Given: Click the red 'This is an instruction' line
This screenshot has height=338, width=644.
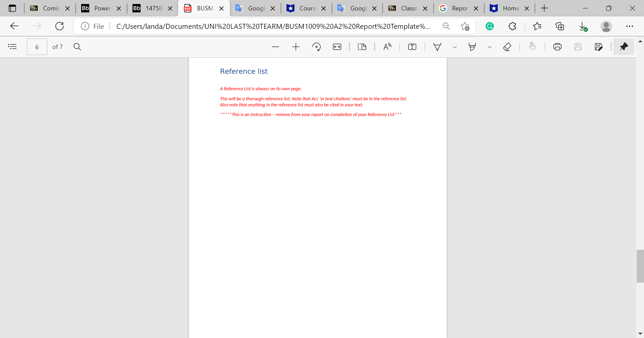Looking at the screenshot, I should click(311, 115).
